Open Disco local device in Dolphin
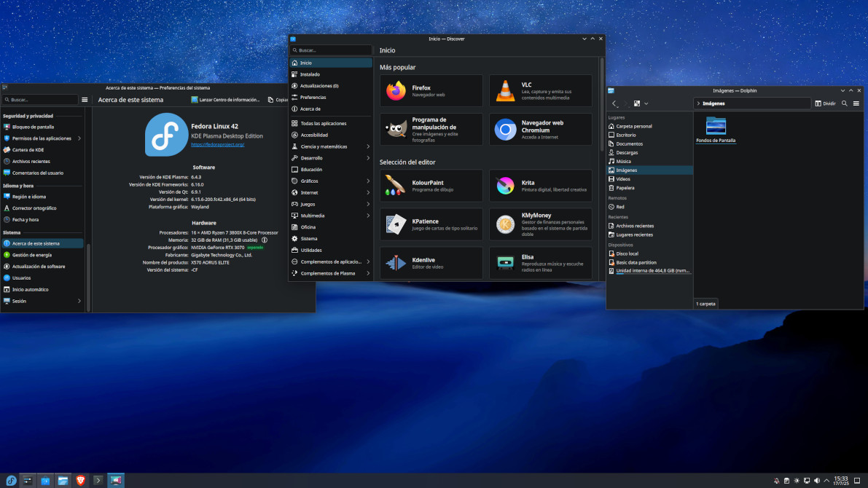Viewport: 868px width, 488px height. click(649, 253)
